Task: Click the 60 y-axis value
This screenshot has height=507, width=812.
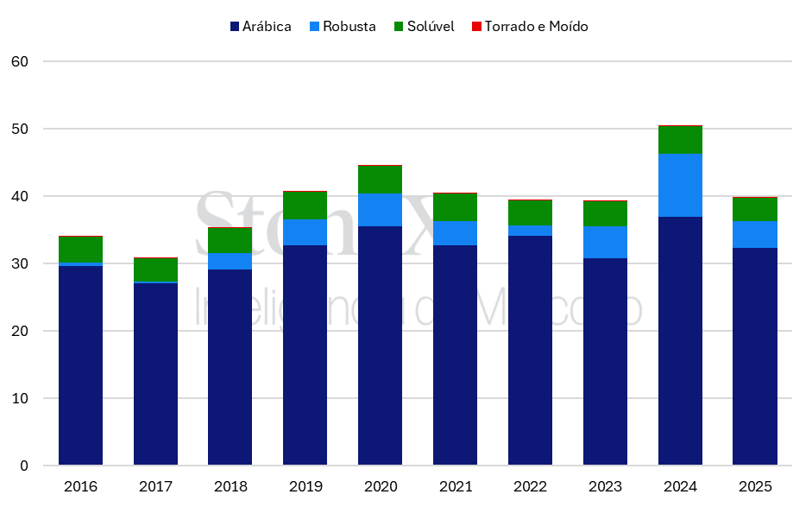Action: pos(20,61)
